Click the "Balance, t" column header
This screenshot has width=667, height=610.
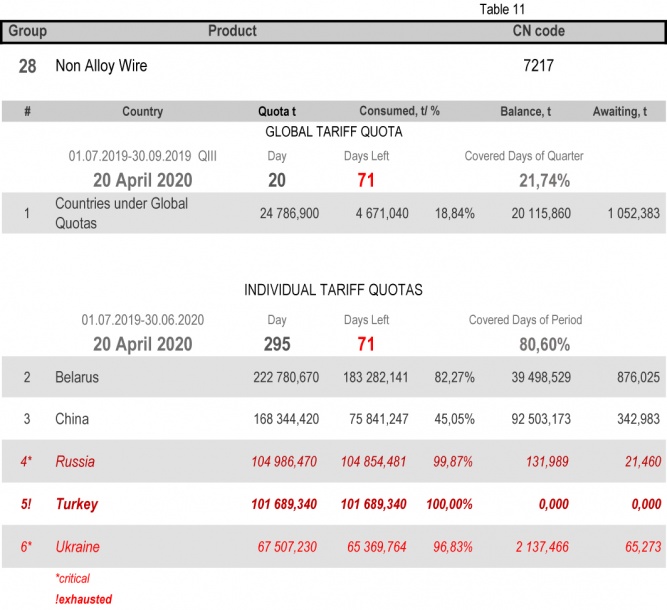[x=525, y=112]
